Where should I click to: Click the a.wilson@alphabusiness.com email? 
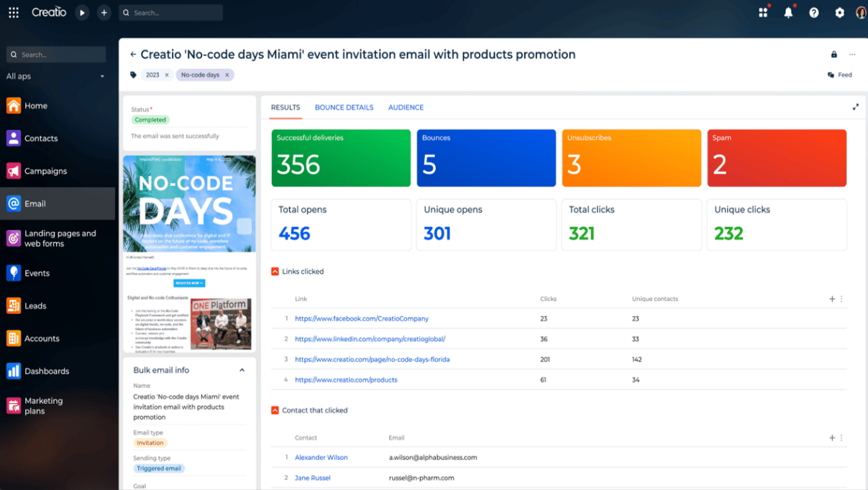point(433,458)
